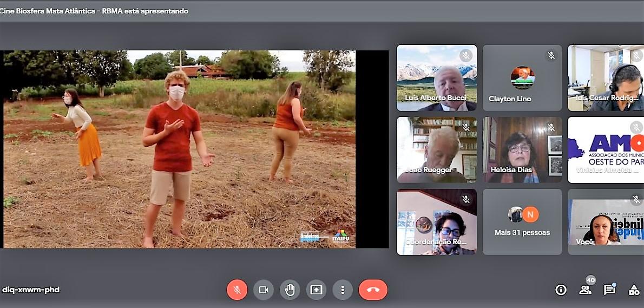Click muted mic icon on Clayton Lino tile
The image size is (644, 308).
coord(551,55)
